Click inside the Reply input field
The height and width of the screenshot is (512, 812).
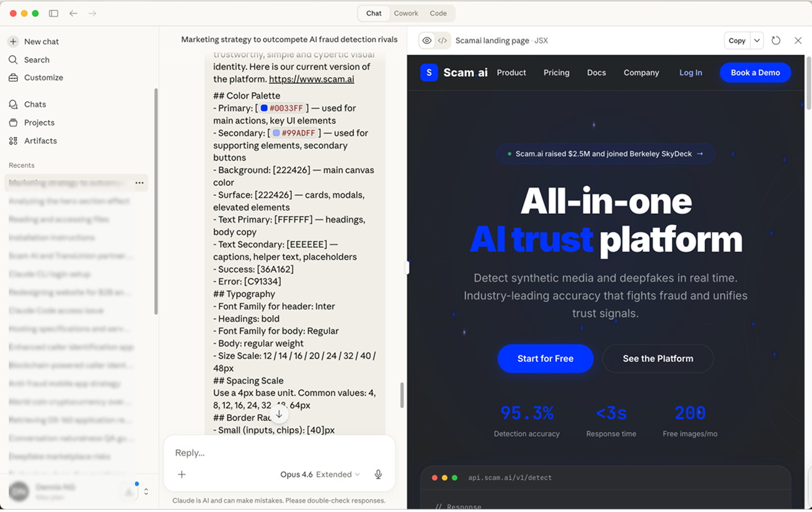pyautogui.click(x=248, y=452)
